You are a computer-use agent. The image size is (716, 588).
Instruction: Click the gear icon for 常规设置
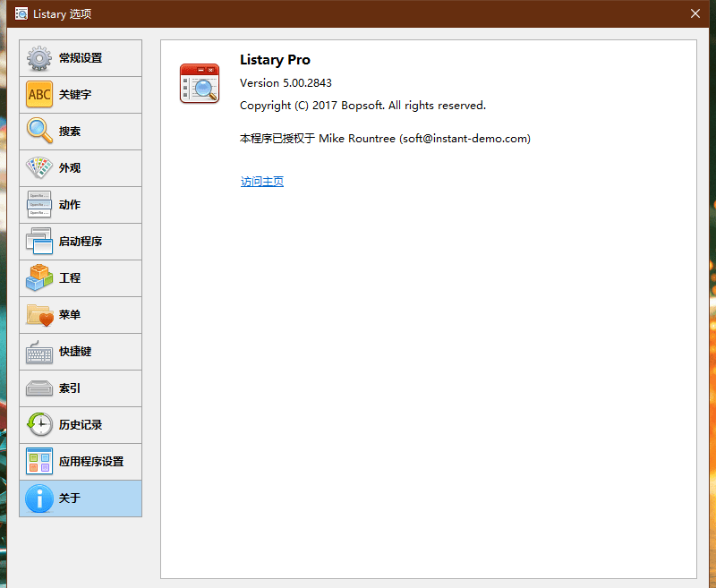click(39, 58)
